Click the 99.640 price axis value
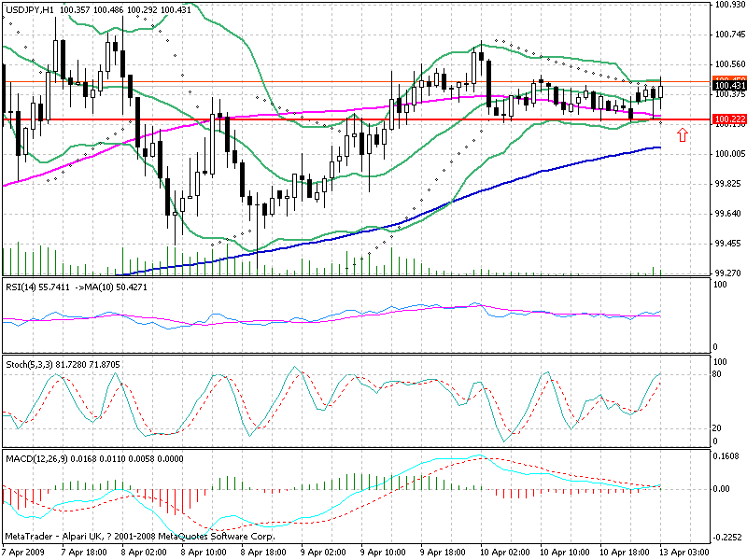 [x=728, y=214]
